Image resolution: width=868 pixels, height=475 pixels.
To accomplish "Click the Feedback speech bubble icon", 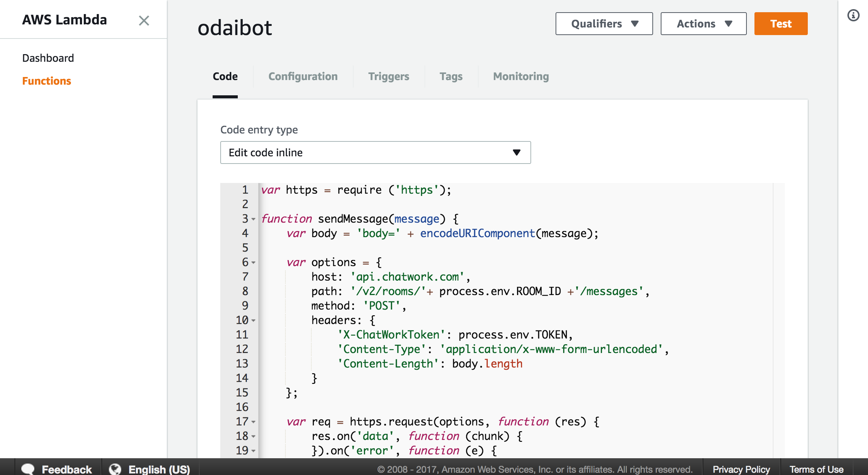I will click(28, 469).
